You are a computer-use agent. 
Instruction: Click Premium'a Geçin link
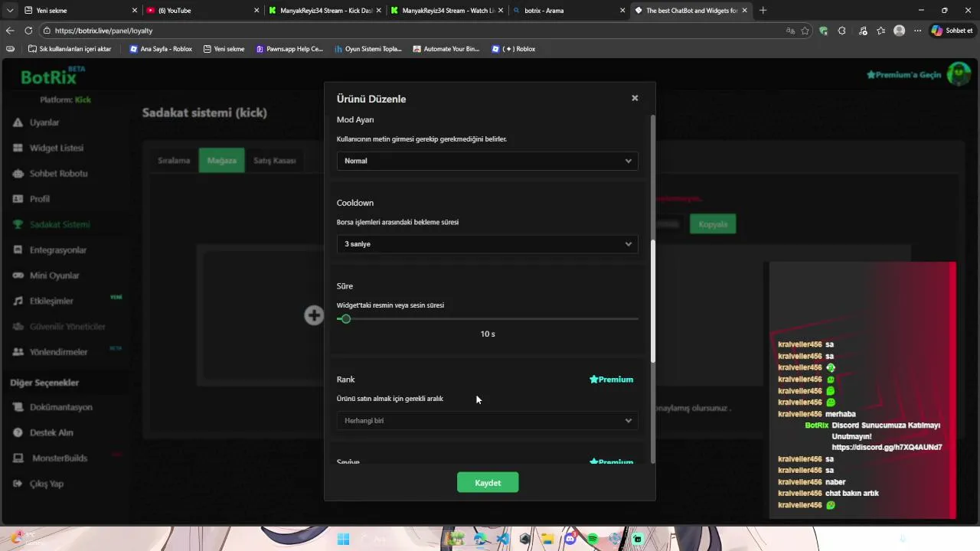click(903, 75)
